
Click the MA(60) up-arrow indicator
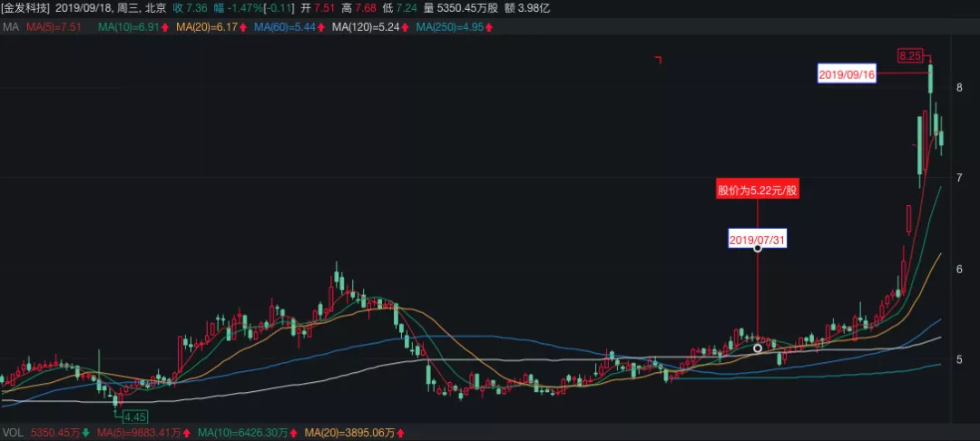pyautogui.click(x=321, y=27)
